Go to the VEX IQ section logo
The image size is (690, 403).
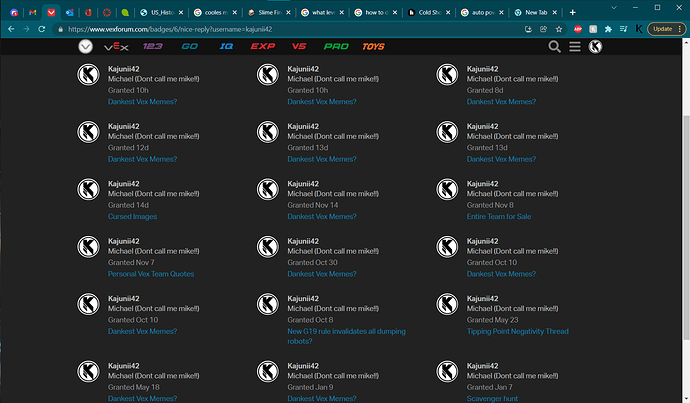coord(226,46)
